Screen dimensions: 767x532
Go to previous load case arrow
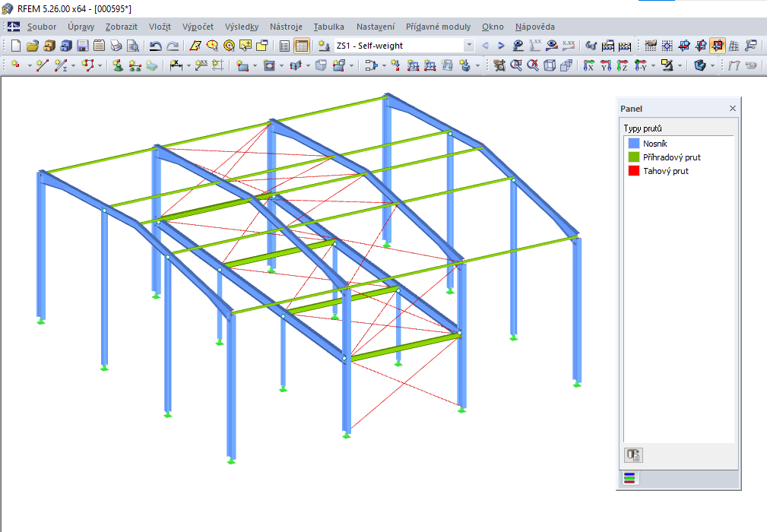[x=485, y=46]
